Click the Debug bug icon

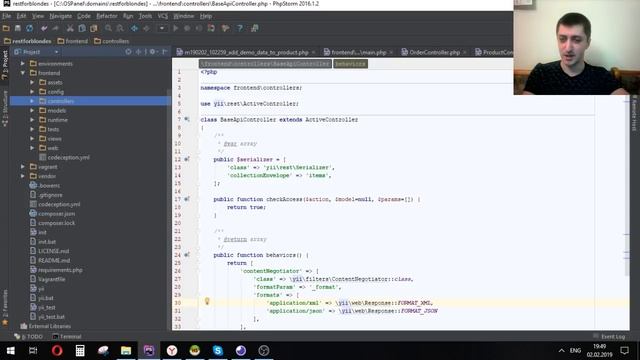coord(187,28)
